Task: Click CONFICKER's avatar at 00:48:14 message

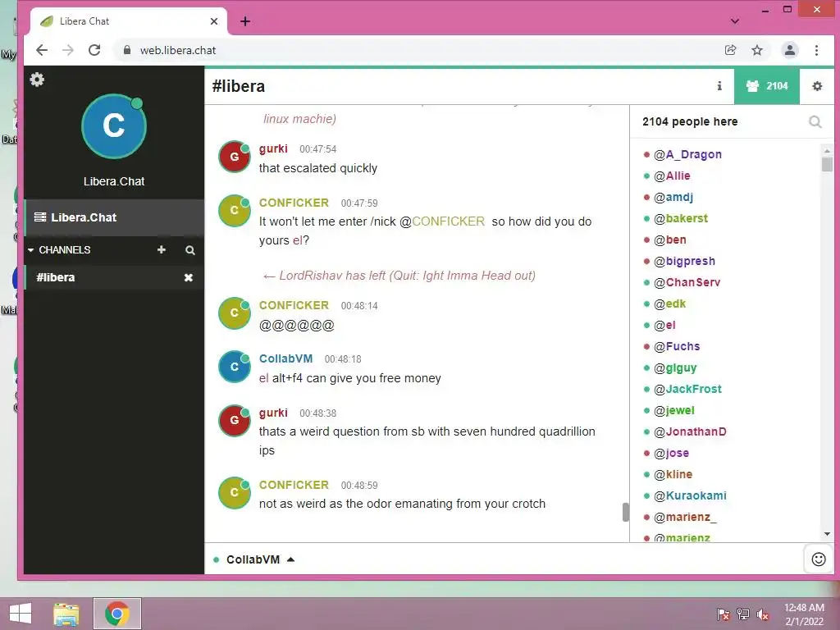Action: click(x=234, y=313)
